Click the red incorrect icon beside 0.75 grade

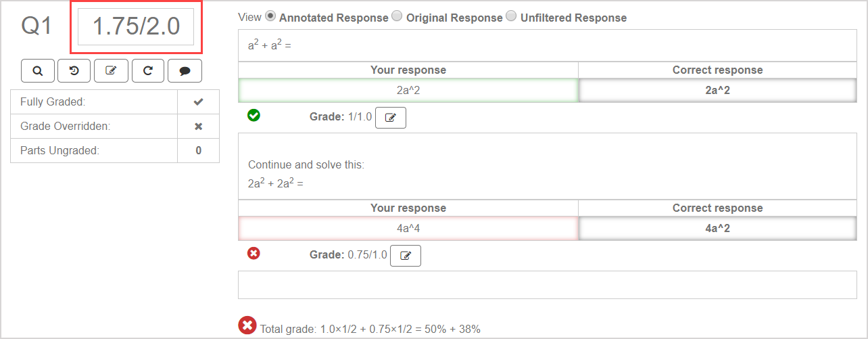(x=254, y=254)
